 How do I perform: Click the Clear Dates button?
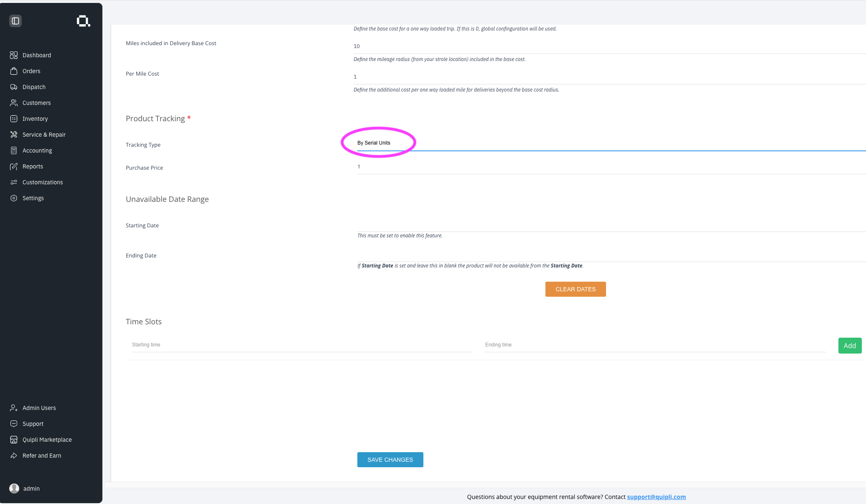576,289
